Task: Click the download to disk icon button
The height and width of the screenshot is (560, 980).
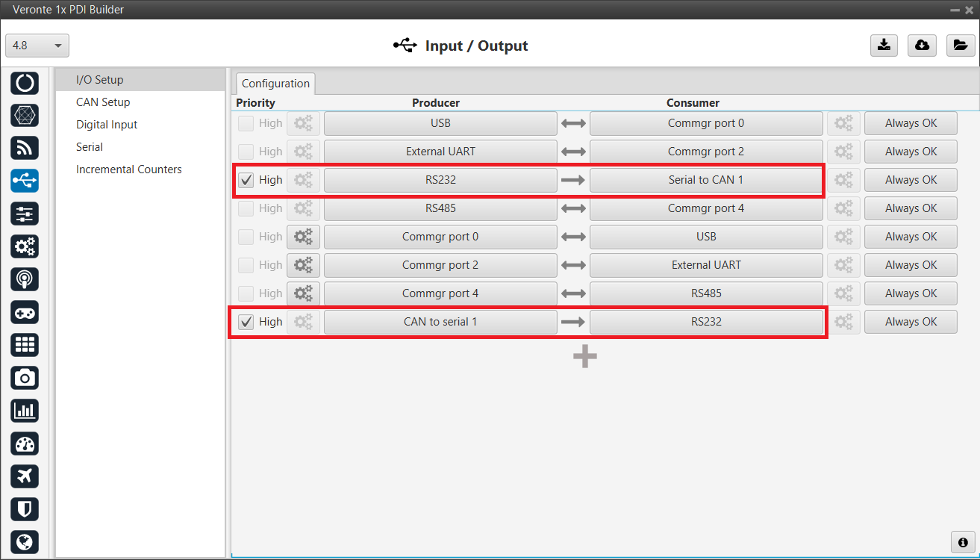Action: point(884,46)
